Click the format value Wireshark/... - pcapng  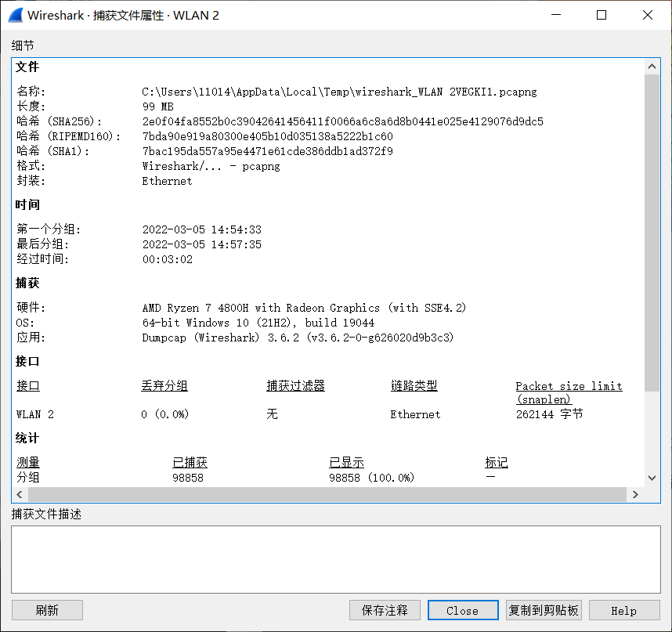click(211, 166)
